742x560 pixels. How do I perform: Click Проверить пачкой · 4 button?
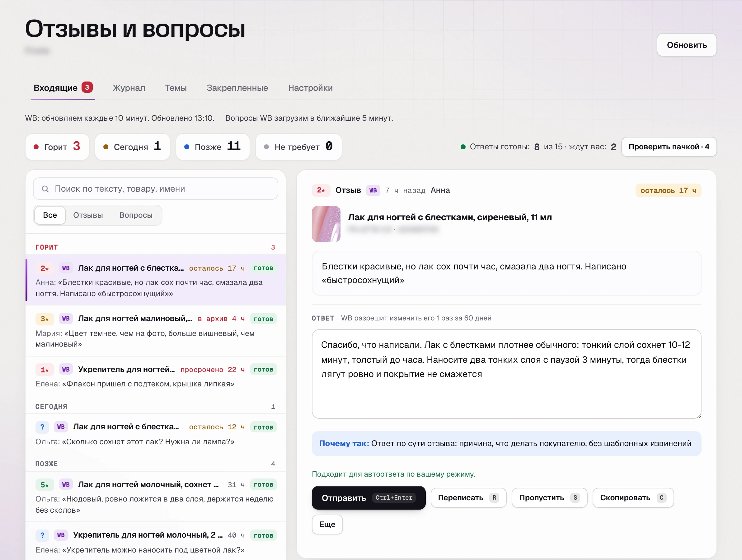(x=669, y=147)
